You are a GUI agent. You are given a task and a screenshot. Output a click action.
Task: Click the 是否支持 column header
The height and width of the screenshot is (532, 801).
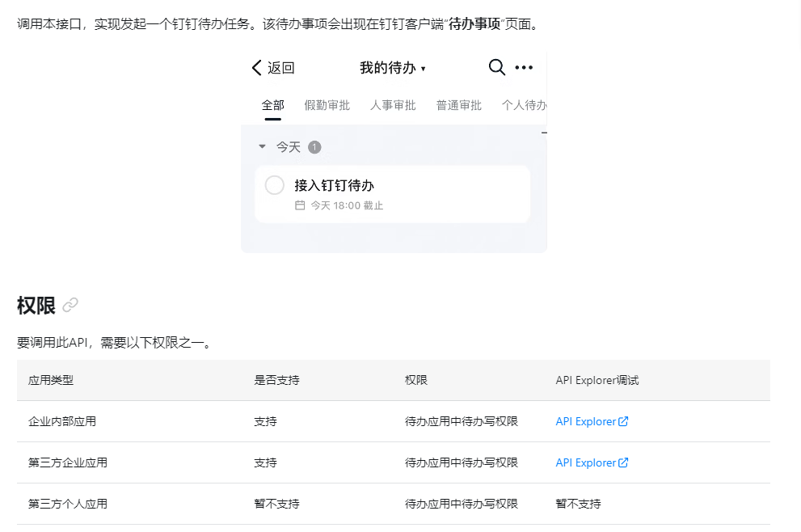pos(276,380)
